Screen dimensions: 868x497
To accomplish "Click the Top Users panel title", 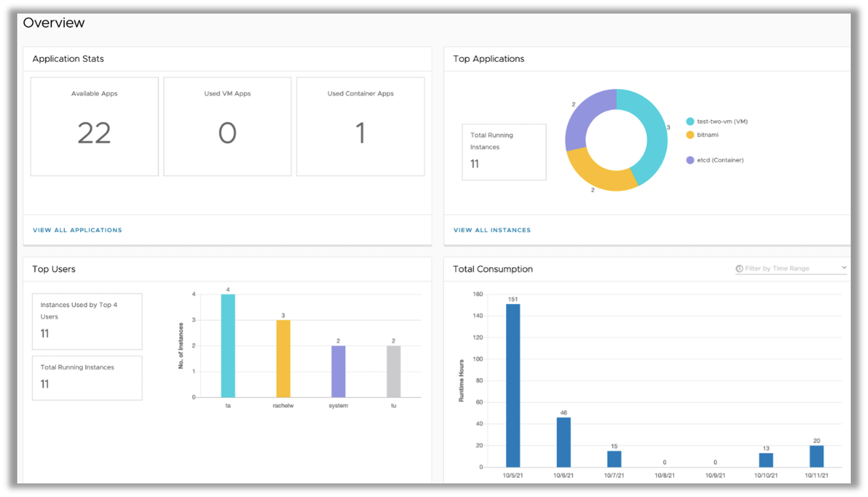I will [54, 269].
